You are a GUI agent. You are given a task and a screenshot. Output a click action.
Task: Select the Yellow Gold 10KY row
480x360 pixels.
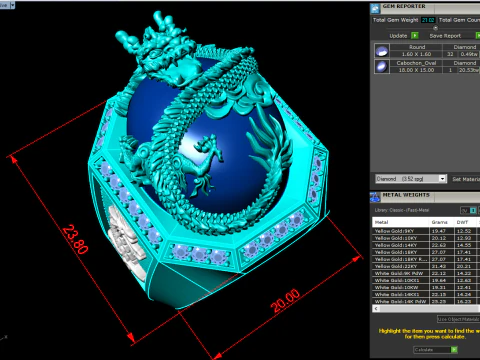tap(426, 238)
